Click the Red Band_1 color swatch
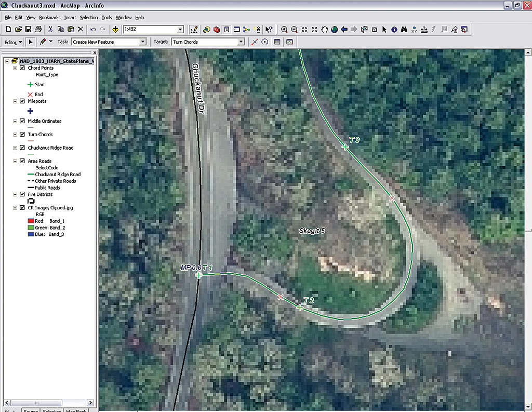 pyautogui.click(x=31, y=221)
